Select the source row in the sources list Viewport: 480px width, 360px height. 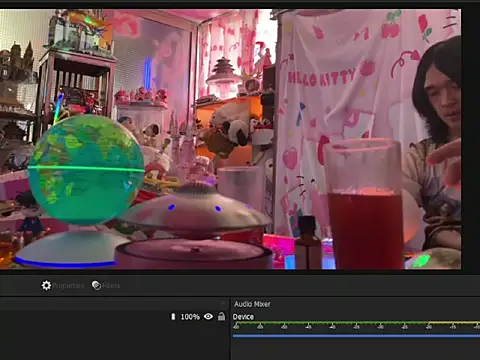pyautogui.click(x=114, y=317)
